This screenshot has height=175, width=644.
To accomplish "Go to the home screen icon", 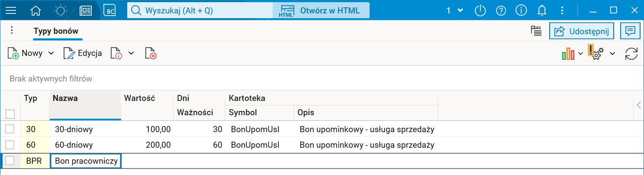I will click(36, 10).
